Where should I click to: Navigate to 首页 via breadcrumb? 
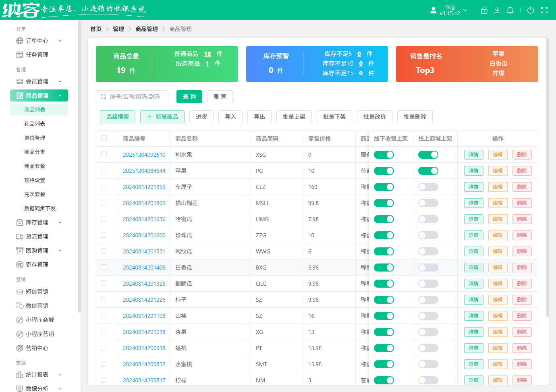pos(95,29)
